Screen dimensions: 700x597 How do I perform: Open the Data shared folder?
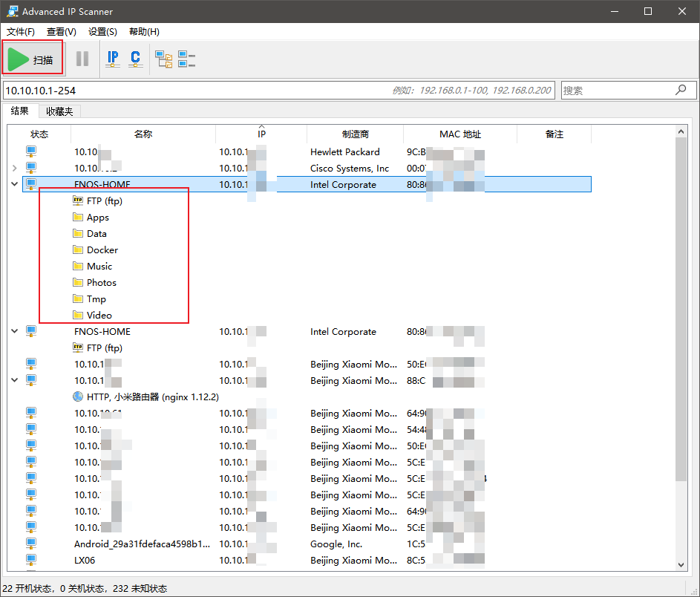pyautogui.click(x=97, y=234)
